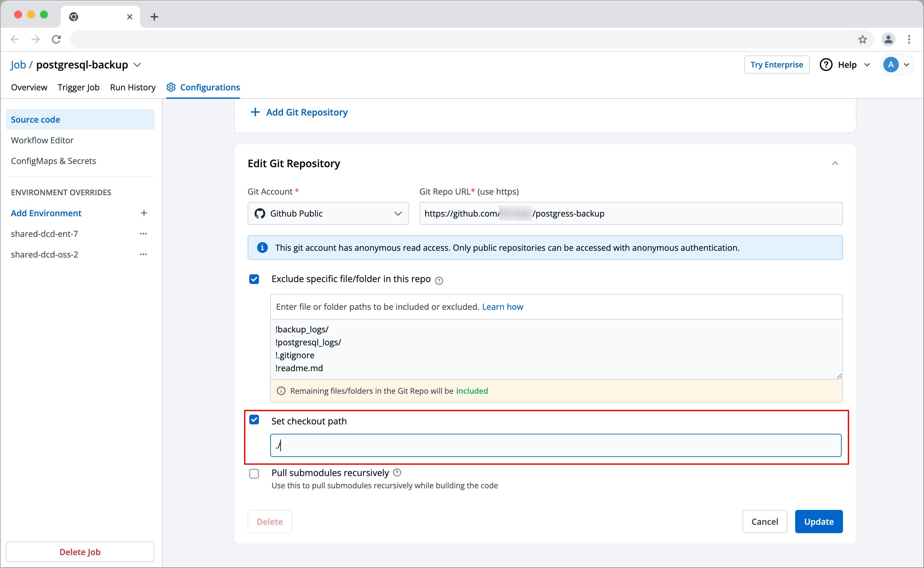Open the Git Account Github Public dropdown

[328, 213]
